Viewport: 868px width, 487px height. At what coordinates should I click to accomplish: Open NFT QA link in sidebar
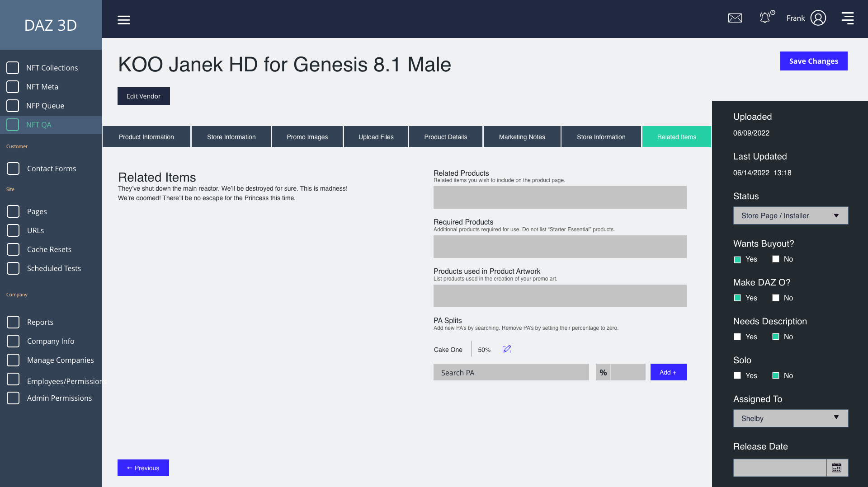[39, 125]
